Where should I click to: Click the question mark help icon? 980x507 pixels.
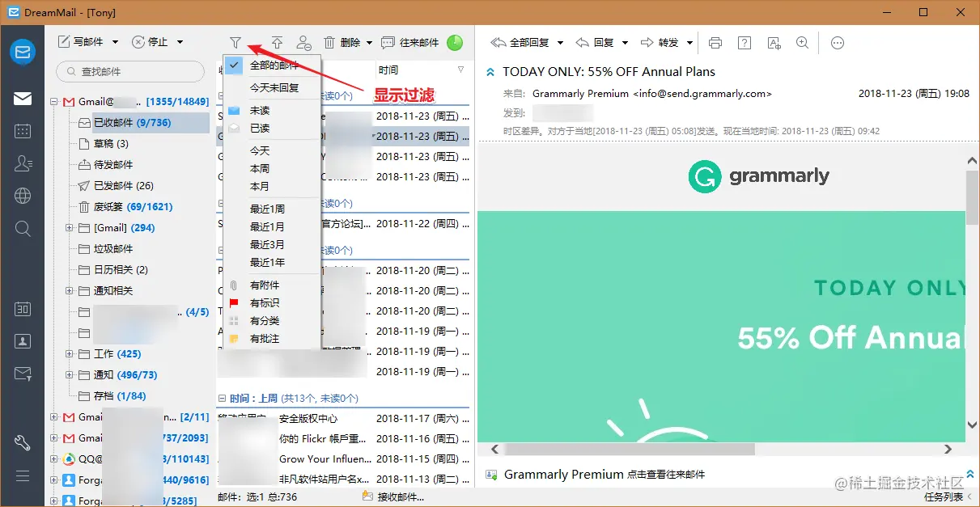coord(745,43)
